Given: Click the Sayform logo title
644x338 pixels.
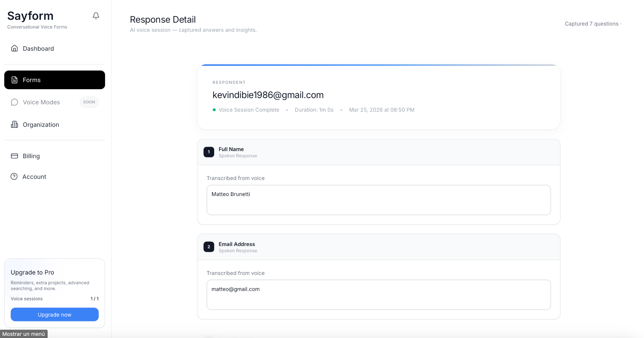Looking at the screenshot, I should click(31, 16).
